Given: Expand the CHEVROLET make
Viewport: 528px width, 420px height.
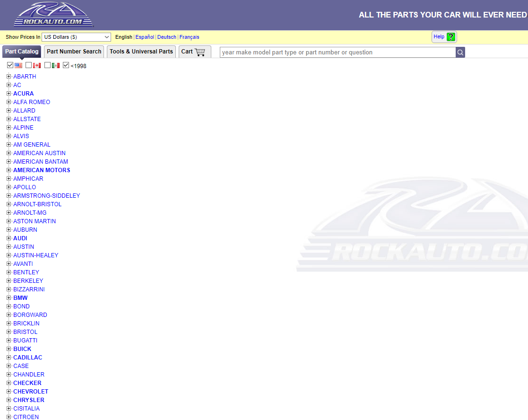Looking at the screenshot, I should click(x=9, y=391).
